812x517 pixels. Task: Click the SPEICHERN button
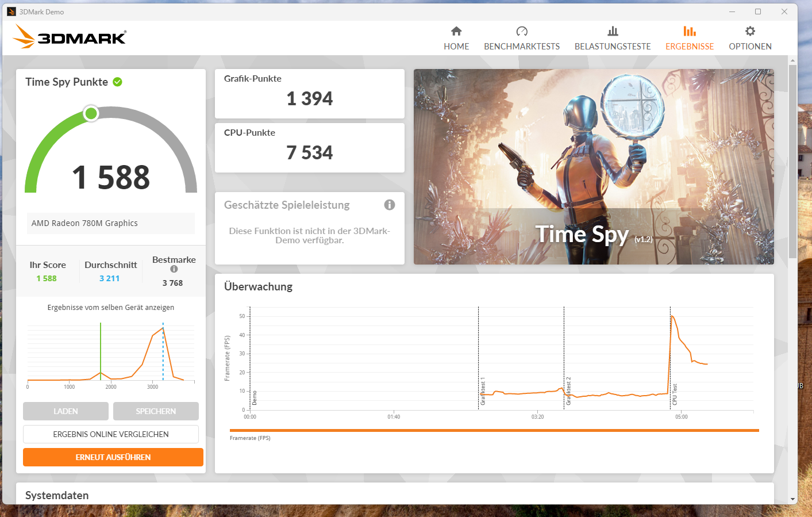[156, 411]
